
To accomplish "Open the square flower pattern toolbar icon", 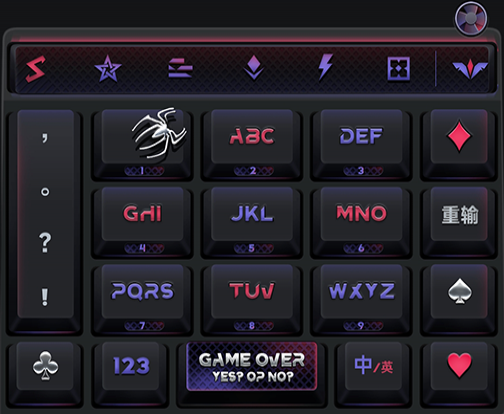I will (x=399, y=69).
